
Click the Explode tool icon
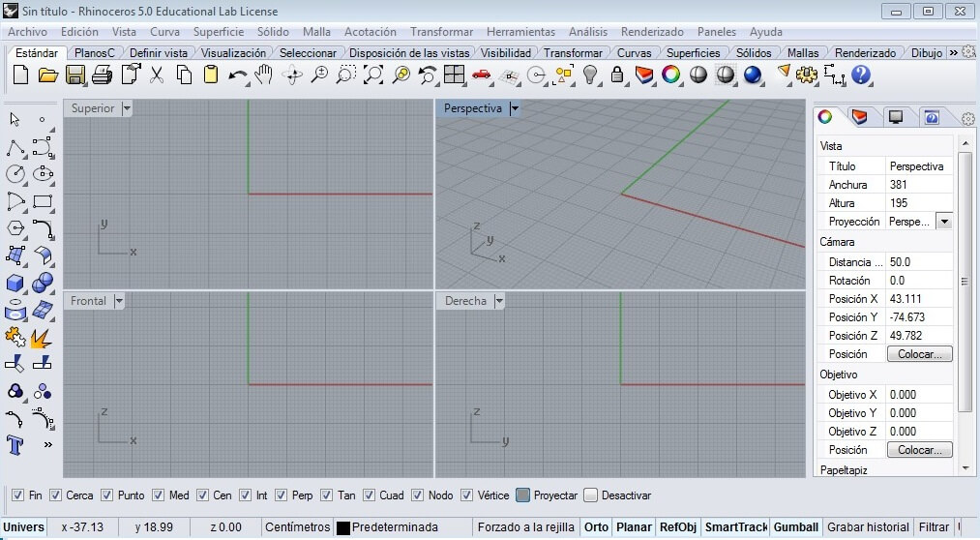42,338
